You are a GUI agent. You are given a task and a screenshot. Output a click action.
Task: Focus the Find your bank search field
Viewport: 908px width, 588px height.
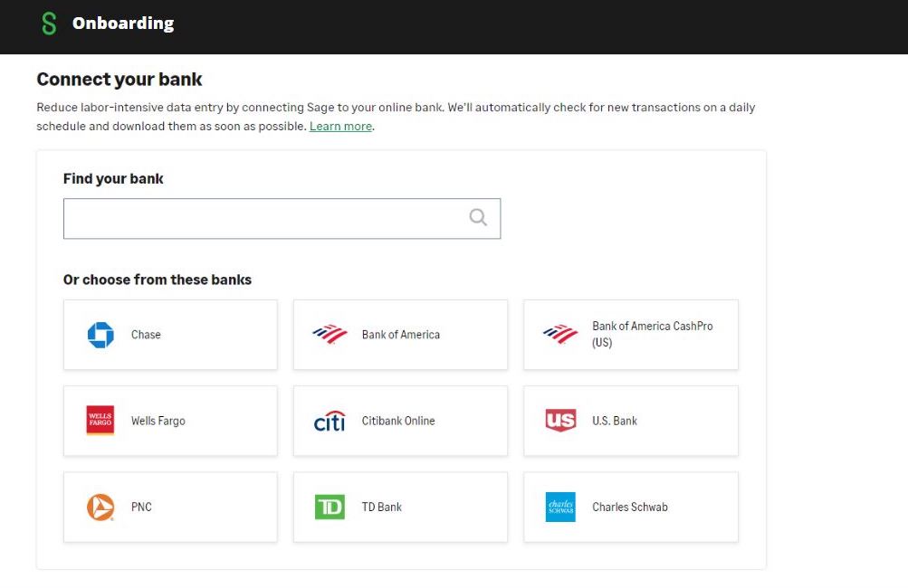pos(282,219)
